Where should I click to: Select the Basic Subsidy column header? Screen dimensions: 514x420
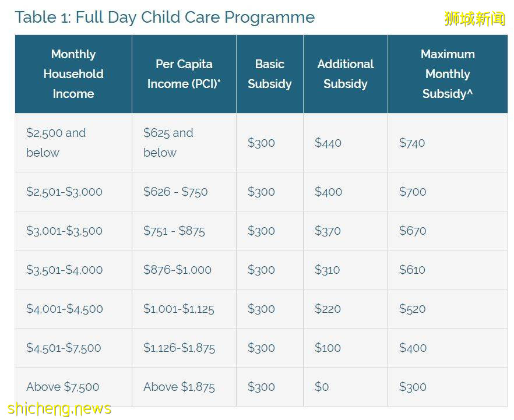click(x=269, y=74)
